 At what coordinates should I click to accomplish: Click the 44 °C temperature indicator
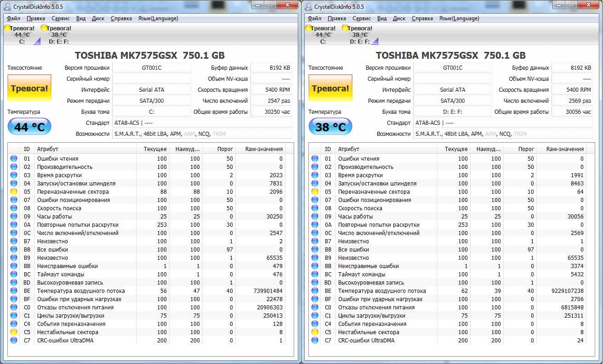coord(29,127)
